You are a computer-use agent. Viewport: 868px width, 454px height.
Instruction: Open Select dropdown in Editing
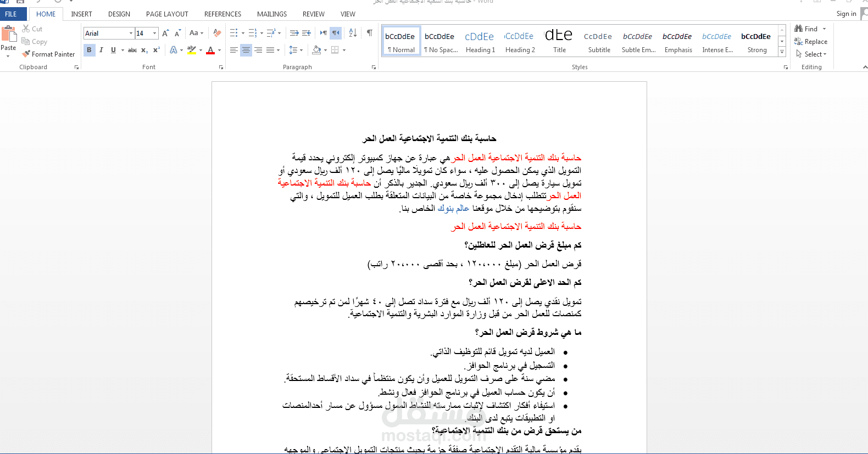pyautogui.click(x=811, y=54)
